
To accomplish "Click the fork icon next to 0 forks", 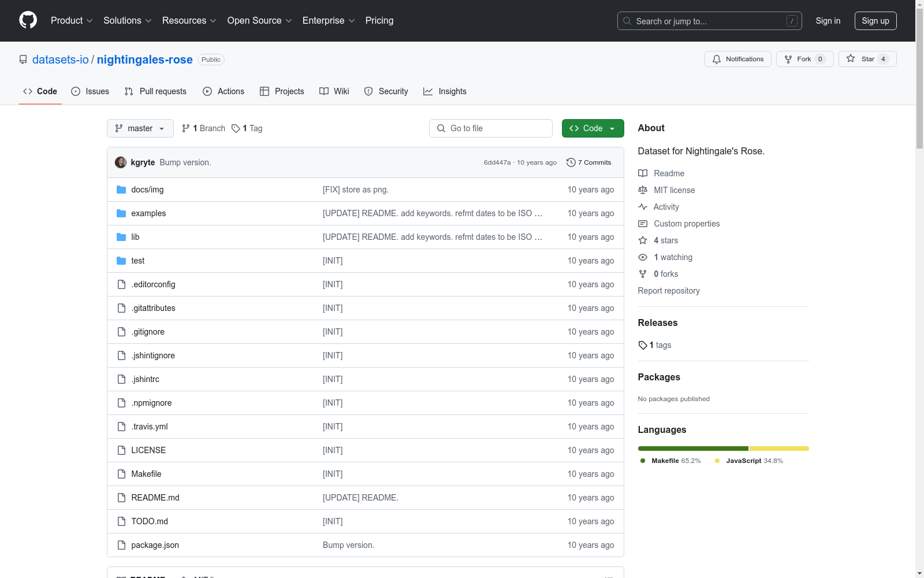I will tap(643, 274).
